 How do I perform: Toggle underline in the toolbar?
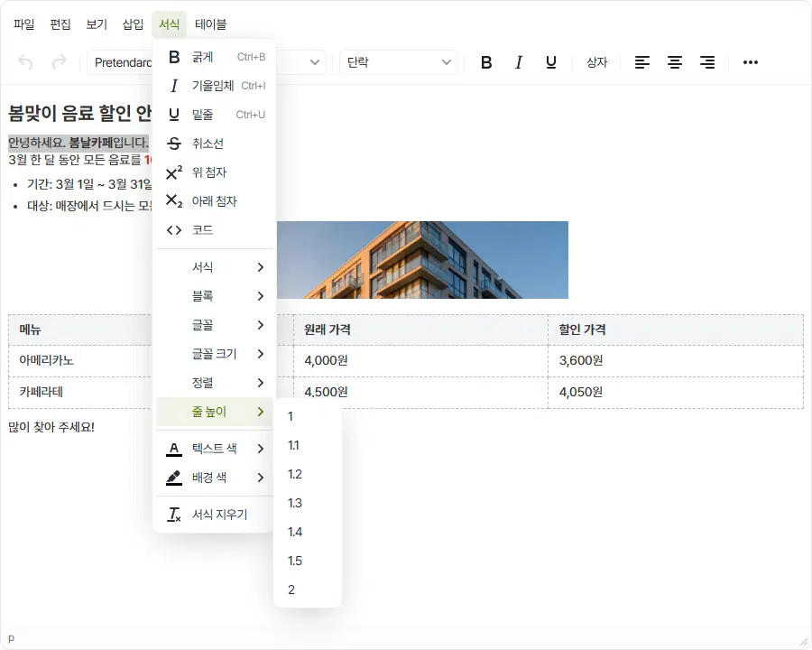(551, 62)
